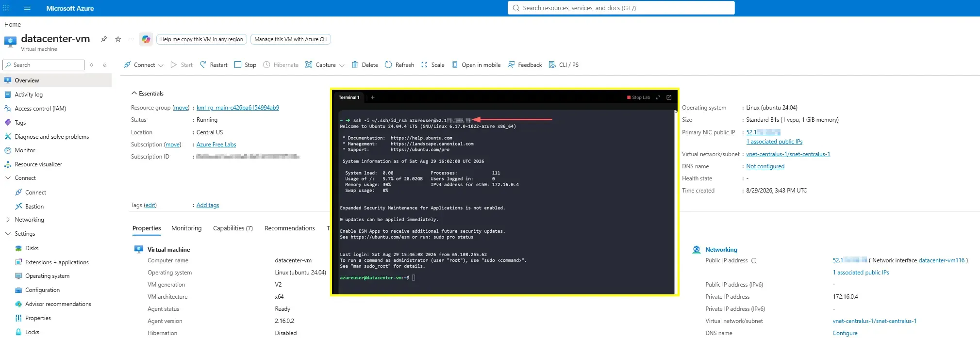Open the Azure apps grid icon
980x338 pixels.
(x=6, y=8)
